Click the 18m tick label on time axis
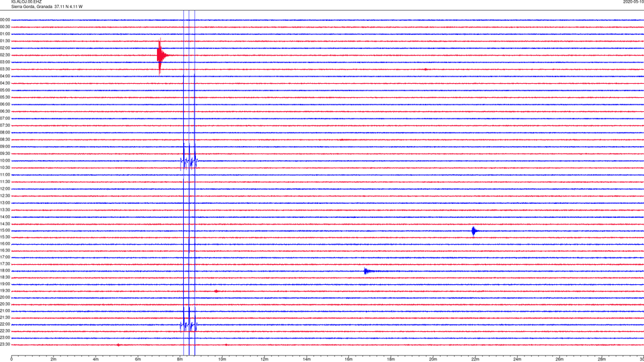 390,359
